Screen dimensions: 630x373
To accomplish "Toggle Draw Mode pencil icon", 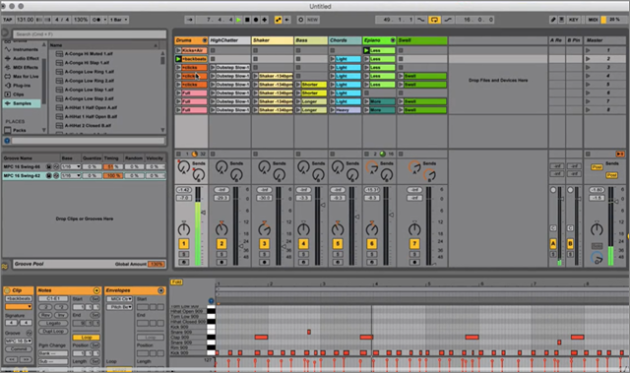I will coord(553,19).
